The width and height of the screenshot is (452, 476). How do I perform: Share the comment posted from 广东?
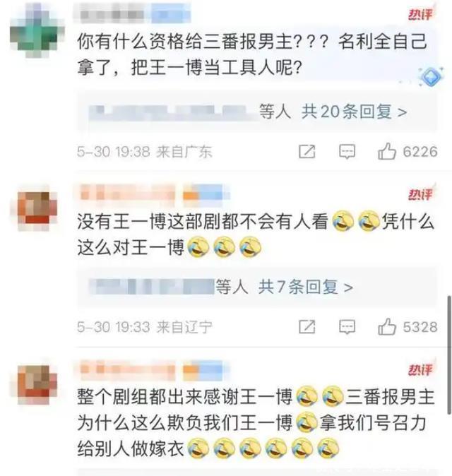tap(307, 151)
